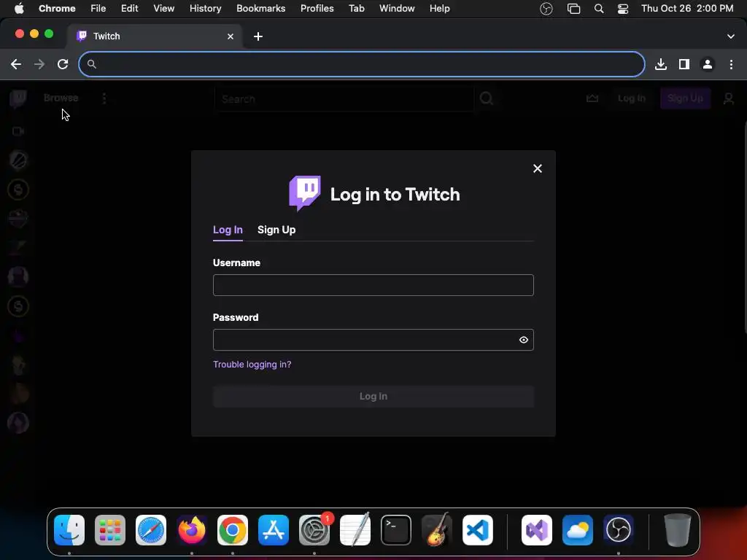
Task: Click Browse in the Twitch top nav
Action: tap(61, 98)
